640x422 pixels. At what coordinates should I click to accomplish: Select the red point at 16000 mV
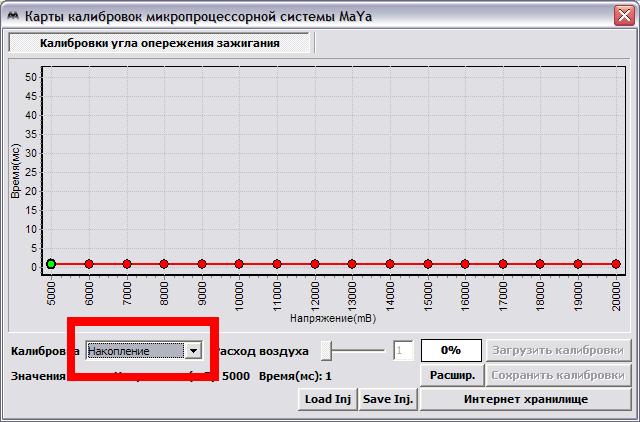click(x=465, y=264)
